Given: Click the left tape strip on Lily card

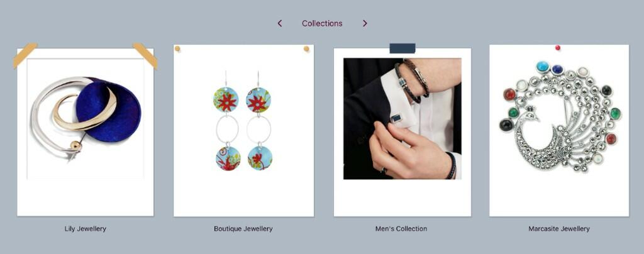Looking at the screenshot, I should (x=25, y=55).
